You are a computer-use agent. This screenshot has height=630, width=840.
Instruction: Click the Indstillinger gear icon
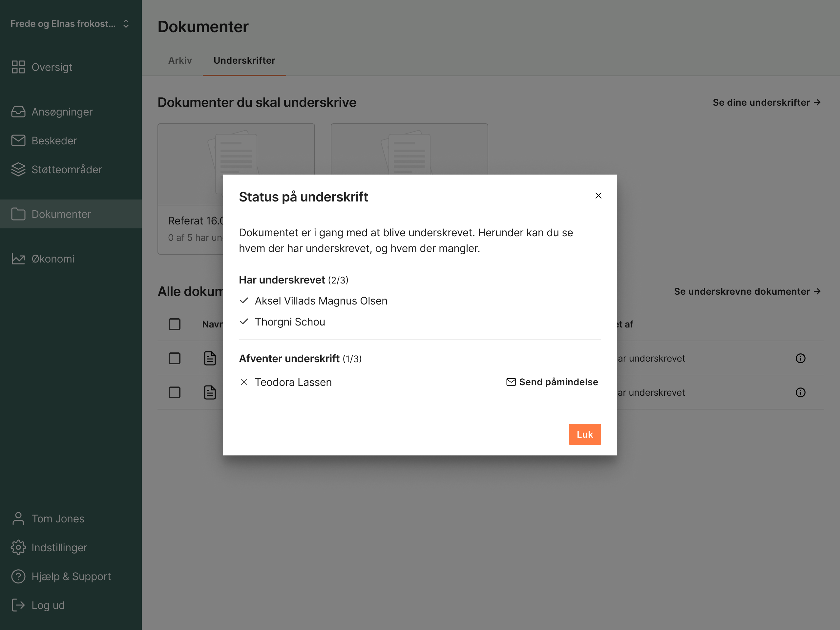click(18, 548)
